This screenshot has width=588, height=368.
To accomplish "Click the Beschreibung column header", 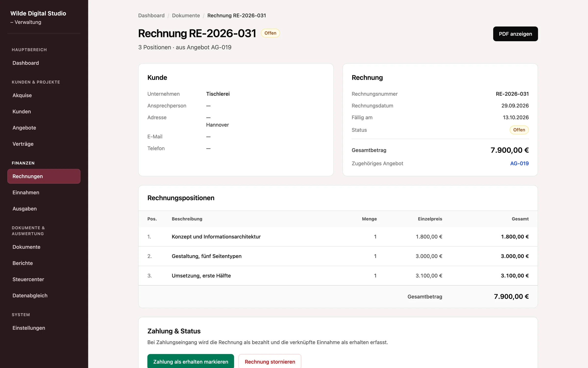I will tap(187, 219).
